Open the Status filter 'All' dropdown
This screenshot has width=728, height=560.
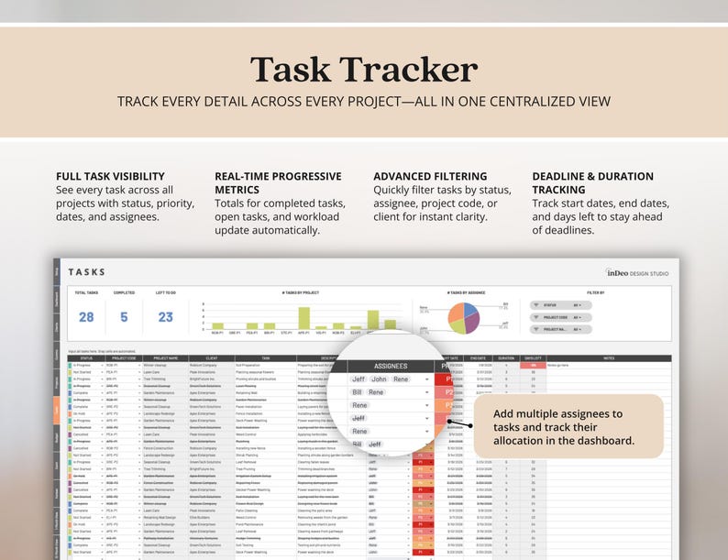pos(577,305)
